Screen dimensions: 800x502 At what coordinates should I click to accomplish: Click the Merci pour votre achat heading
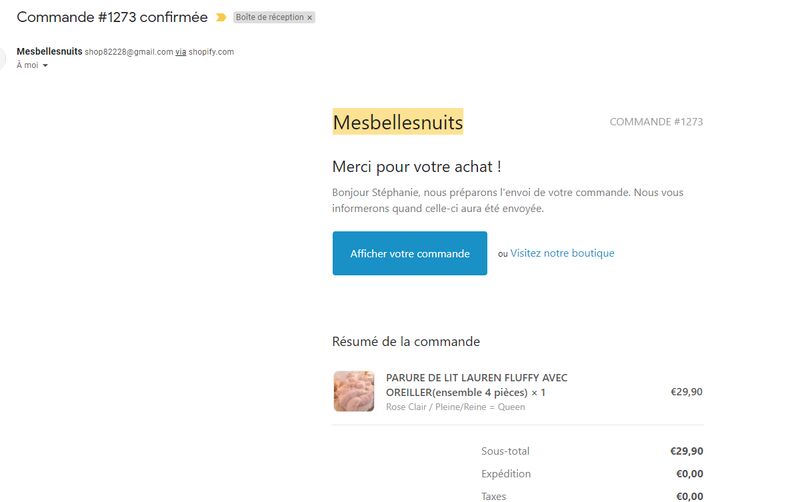pos(416,166)
